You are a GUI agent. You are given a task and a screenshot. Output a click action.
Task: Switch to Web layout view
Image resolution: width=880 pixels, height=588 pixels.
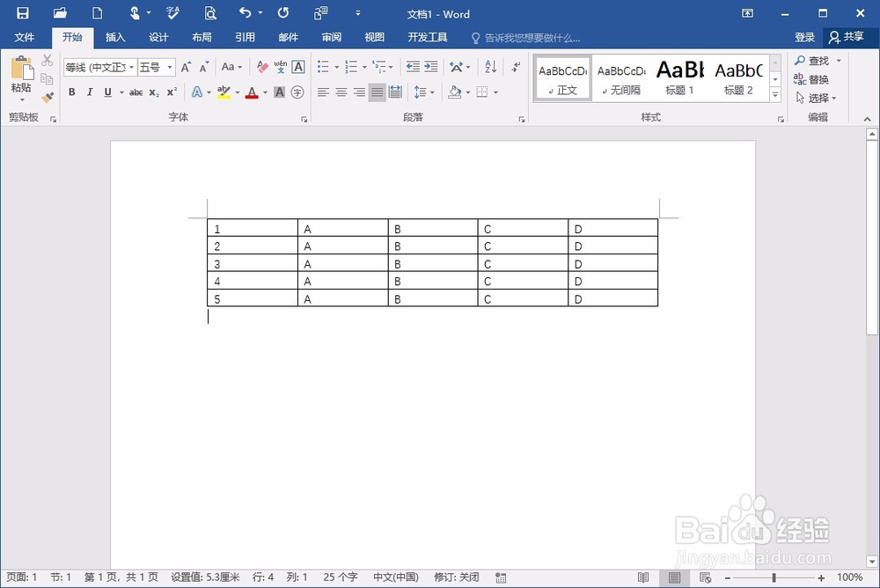click(705, 577)
